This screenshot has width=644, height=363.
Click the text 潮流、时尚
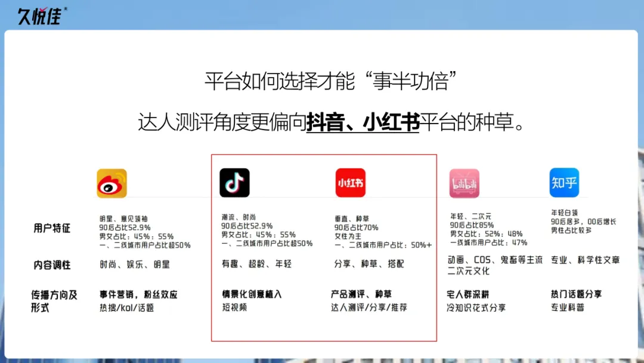click(x=239, y=217)
